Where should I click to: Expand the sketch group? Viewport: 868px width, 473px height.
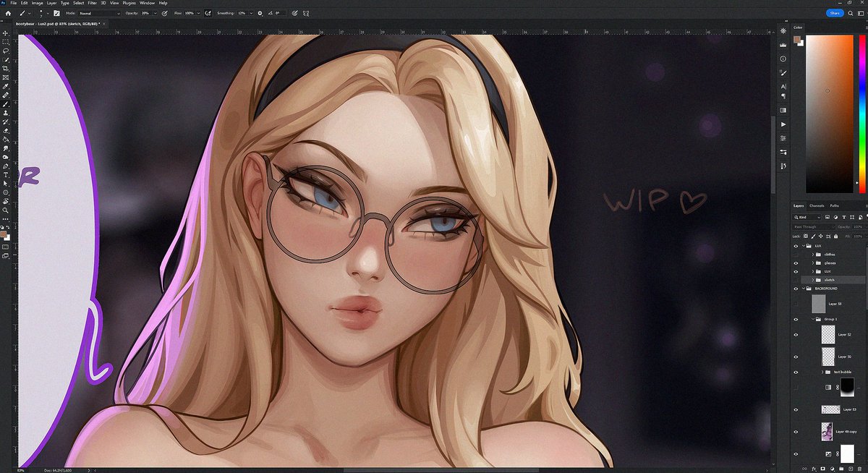(x=813, y=279)
